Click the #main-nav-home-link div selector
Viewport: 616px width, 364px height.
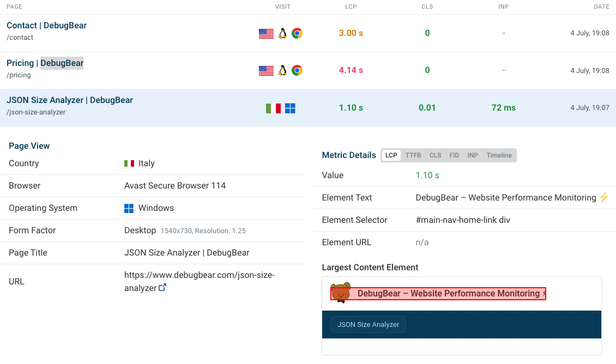tap(463, 220)
